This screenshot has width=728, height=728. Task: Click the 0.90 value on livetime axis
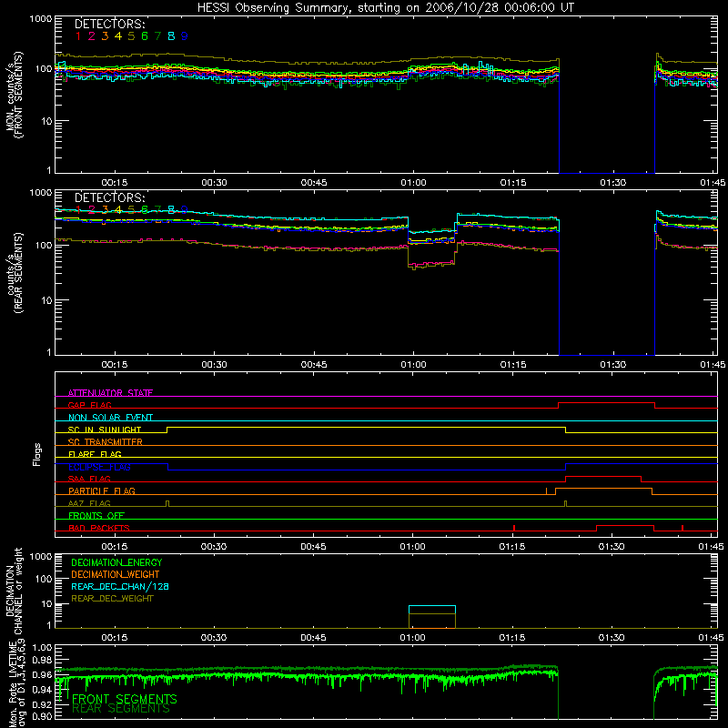coord(42,716)
